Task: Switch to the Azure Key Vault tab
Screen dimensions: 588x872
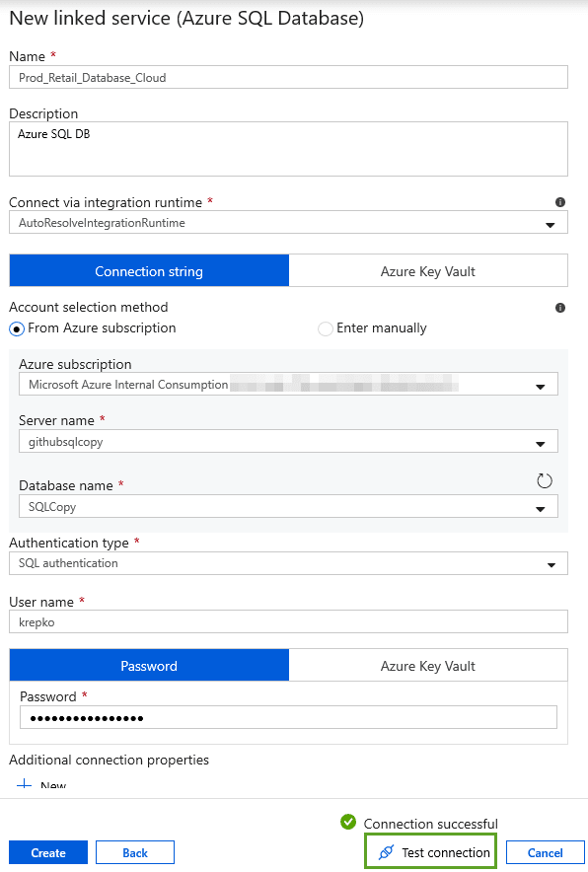Action: 428,270
